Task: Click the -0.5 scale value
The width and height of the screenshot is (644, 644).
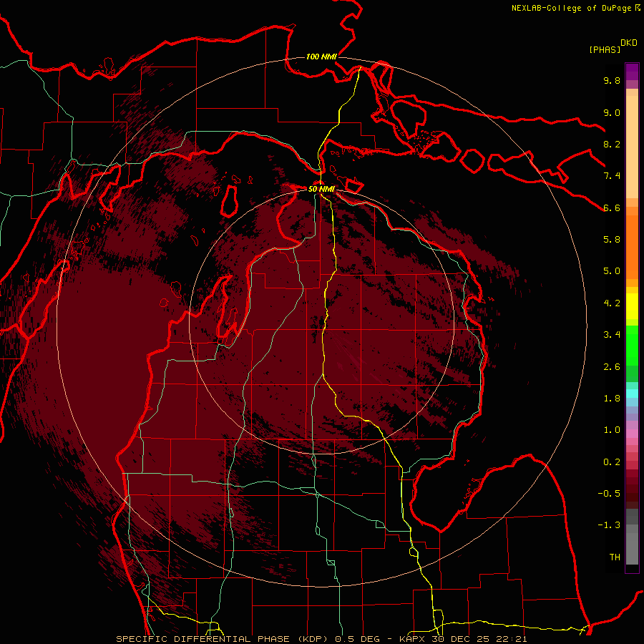Action: pyautogui.click(x=609, y=494)
